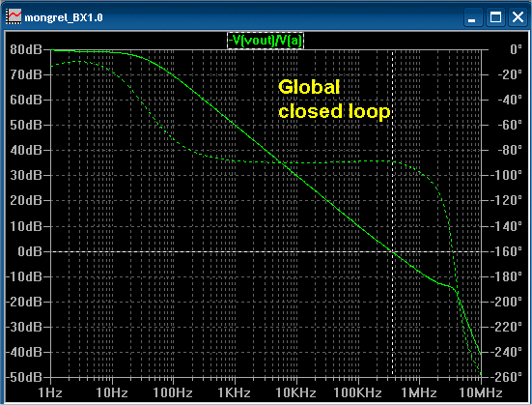This screenshot has width=532, height=405.
Task: Click the -20dB left axis label
Action: pyautogui.click(x=24, y=302)
